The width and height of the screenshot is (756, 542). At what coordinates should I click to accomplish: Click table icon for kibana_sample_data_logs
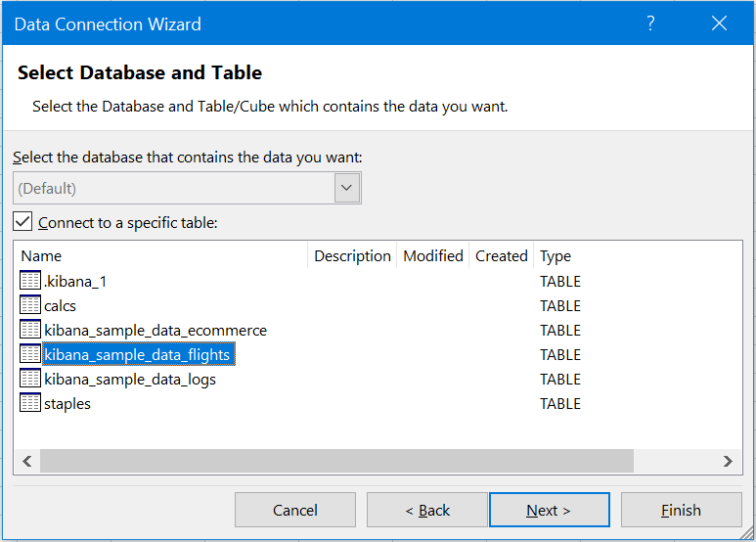(x=30, y=379)
